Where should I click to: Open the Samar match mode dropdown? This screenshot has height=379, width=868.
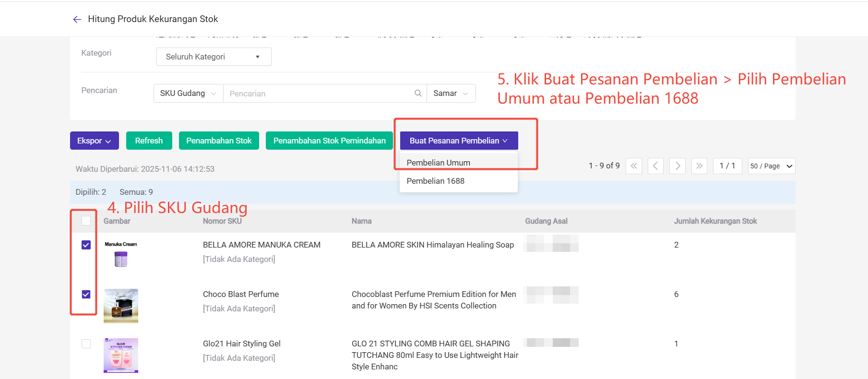click(451, 93)
